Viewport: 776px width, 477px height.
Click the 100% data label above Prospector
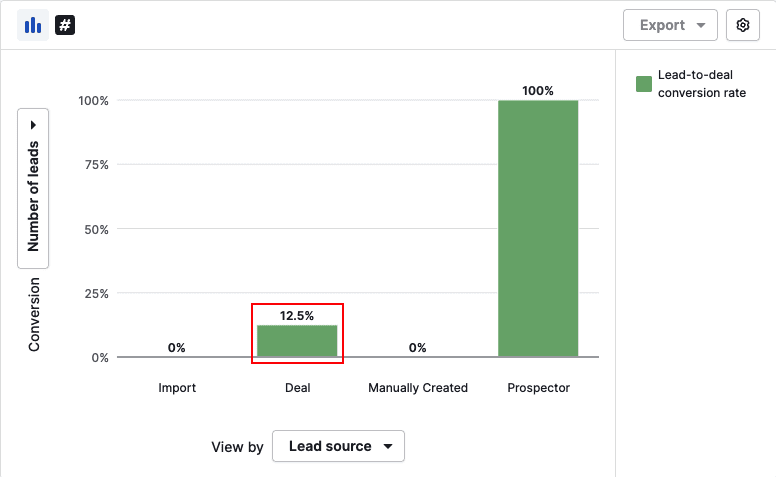pyautogui.click(x=538, y=91)
